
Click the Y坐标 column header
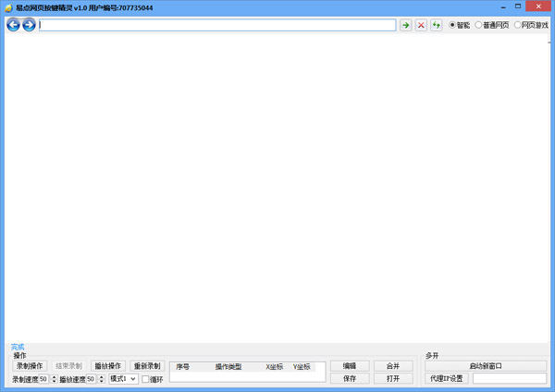302,367
